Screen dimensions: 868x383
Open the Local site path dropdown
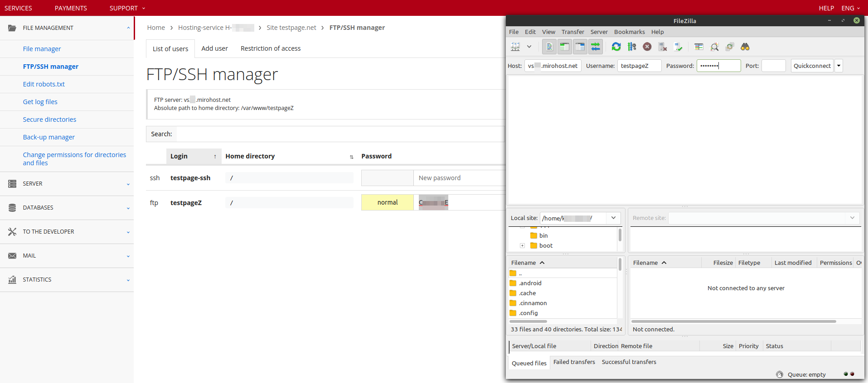613,218
